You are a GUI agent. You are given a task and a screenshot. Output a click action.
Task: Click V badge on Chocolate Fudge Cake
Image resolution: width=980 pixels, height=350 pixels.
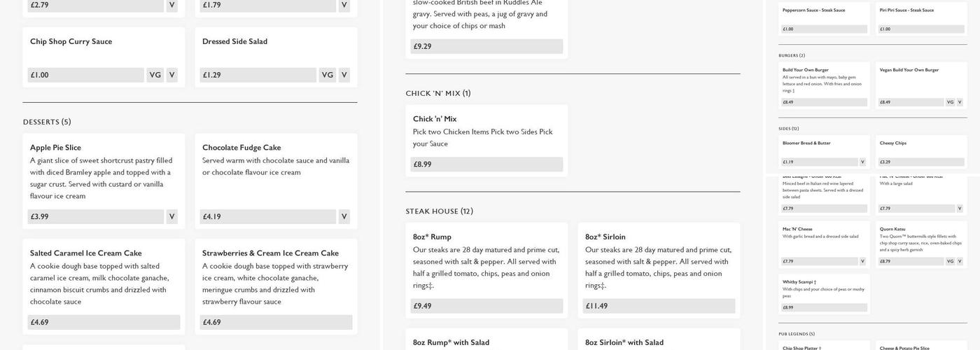[344, 217]
